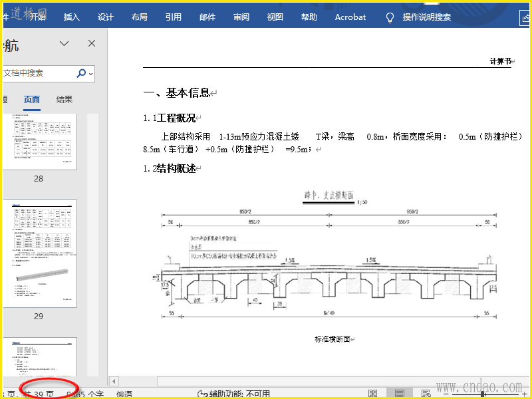This screenshot has height=399, width=532.
Task: Switch to Web Layout view icon
Action: click(426, 394)
